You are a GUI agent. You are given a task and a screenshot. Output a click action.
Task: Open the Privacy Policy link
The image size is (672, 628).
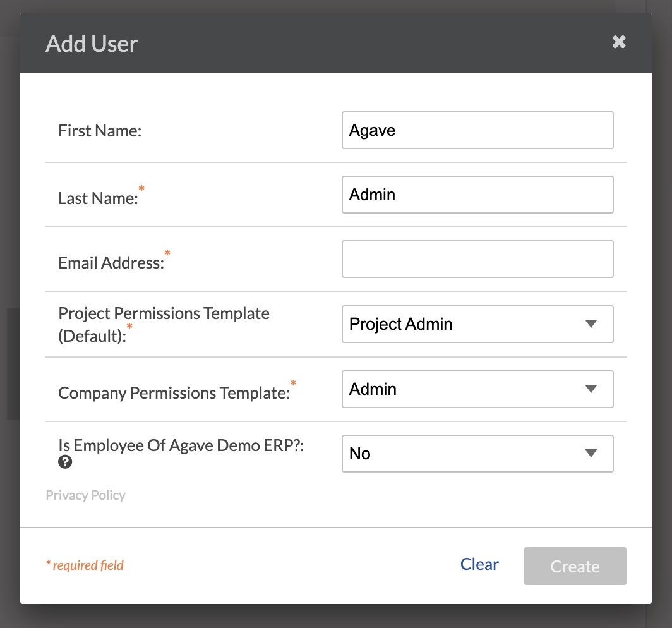85,495
